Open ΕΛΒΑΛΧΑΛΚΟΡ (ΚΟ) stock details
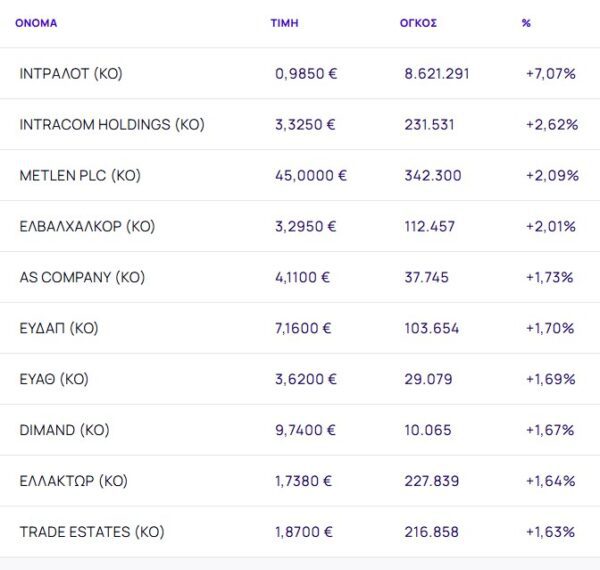This screenshot has height=570, width=600. (87, 227)
